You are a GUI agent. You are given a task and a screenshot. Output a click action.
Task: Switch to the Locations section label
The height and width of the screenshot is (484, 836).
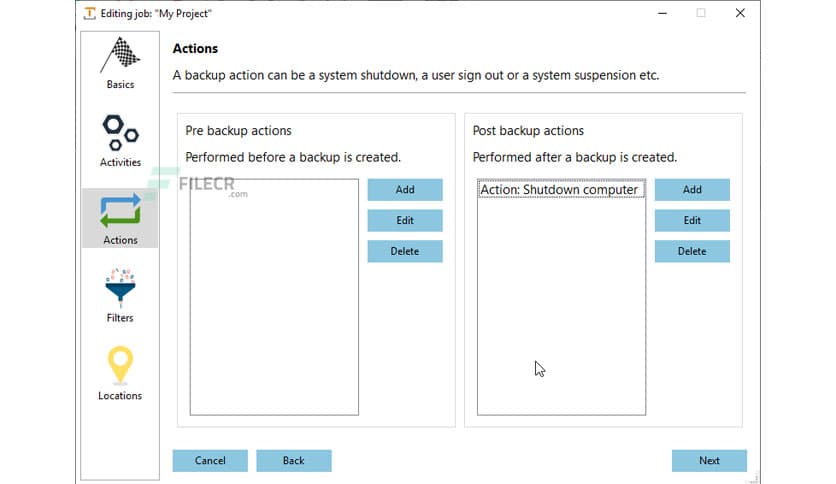(120, 396)
